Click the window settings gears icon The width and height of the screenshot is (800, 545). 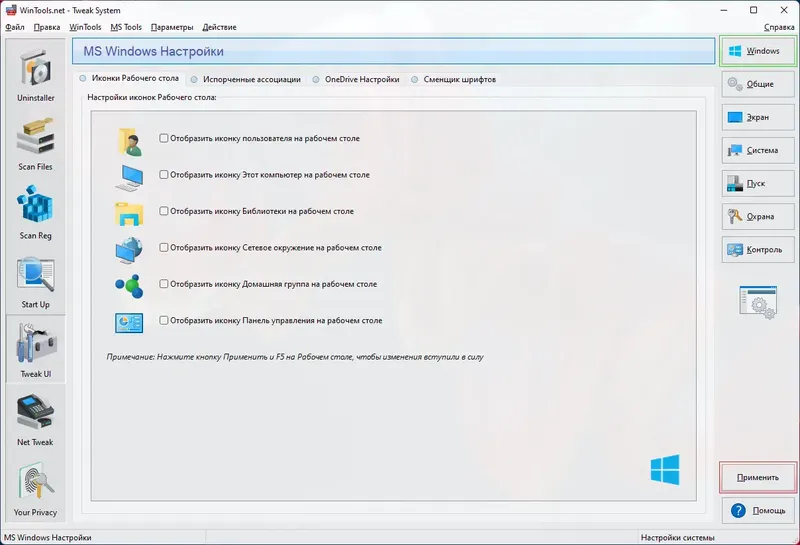pos(758,303)
